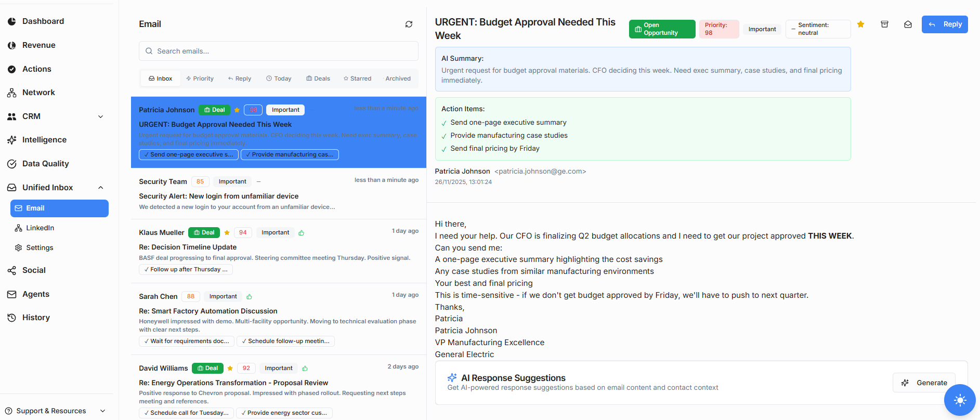This screenshot has width=980, height=420.
Task: Open the Intelligence sidebar section
Action: [x=44, y=140]
